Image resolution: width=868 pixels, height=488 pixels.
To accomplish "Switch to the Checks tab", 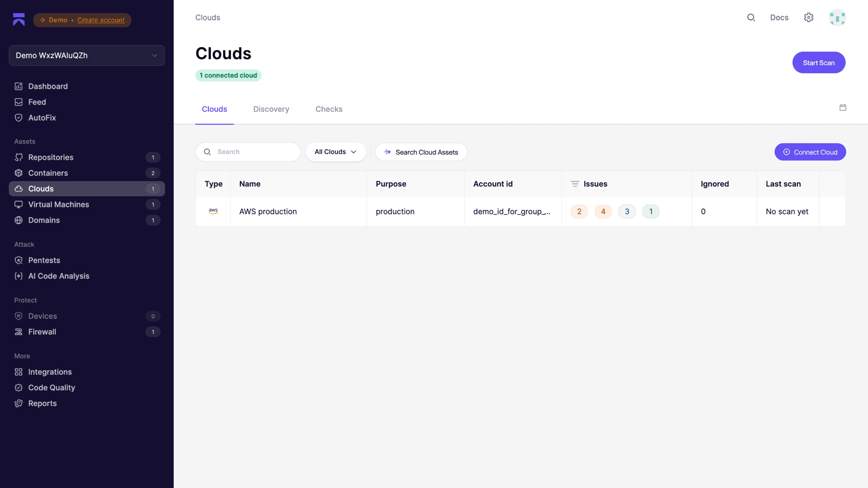I will click(329, 109).
